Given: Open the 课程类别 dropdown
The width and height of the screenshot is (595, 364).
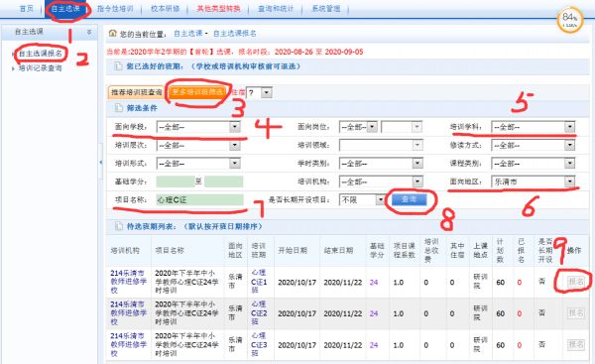Looking at the screenshot, I should coord(533,164).
